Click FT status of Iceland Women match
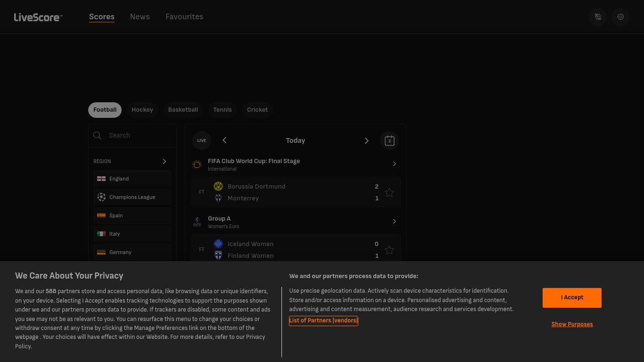This screenshot has height=362, width=644. pyautogui.click(x=202, y=250)
